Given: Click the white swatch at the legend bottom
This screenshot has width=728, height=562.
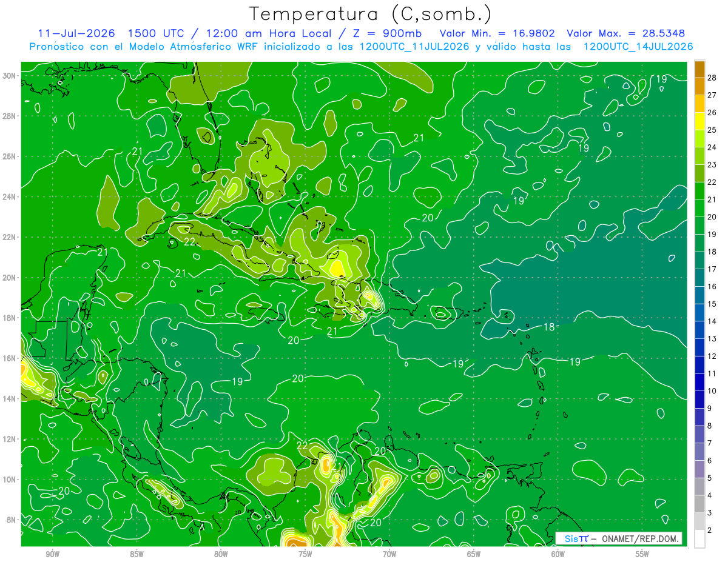Looking at the screenshot, I should coord(699,538).
